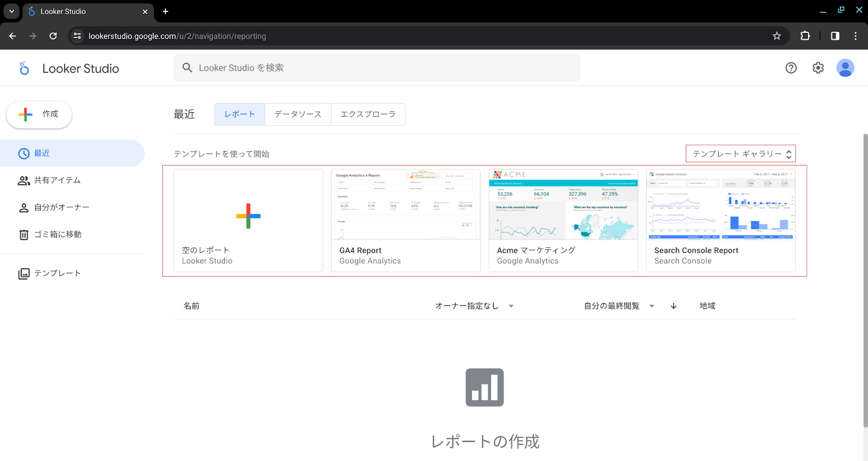The width and height of the screenshot is (868, 461).
Task: Click the search magnifier icon
Action: coord(187,68)
